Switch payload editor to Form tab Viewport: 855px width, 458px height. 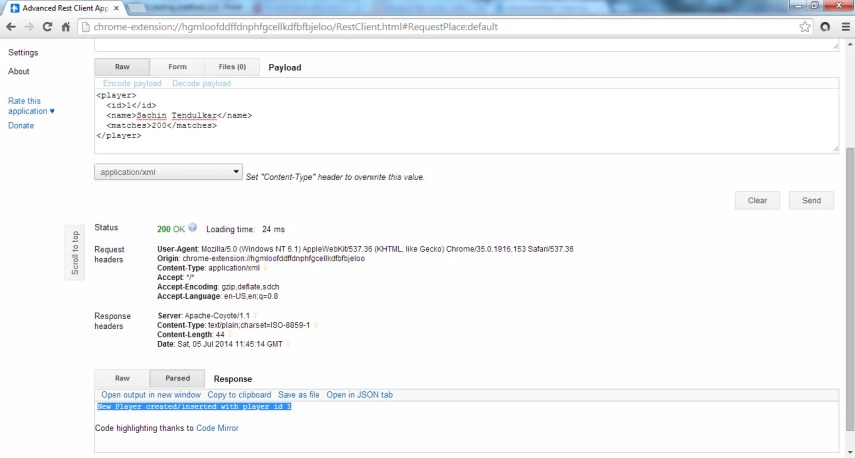177,67
